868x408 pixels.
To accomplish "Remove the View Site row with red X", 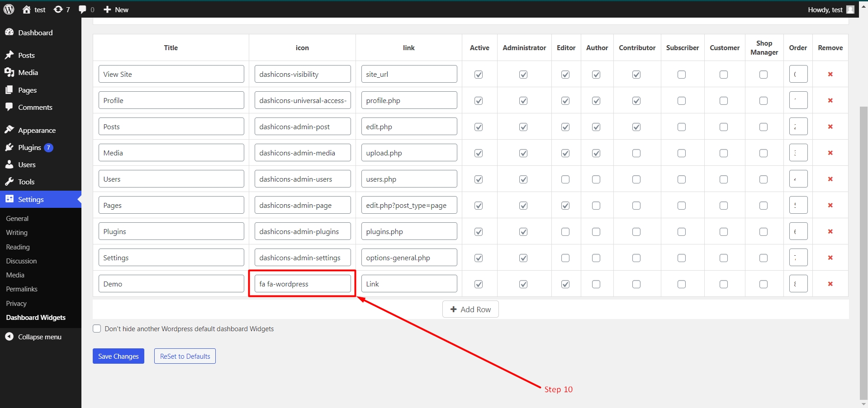I will 830,74.
